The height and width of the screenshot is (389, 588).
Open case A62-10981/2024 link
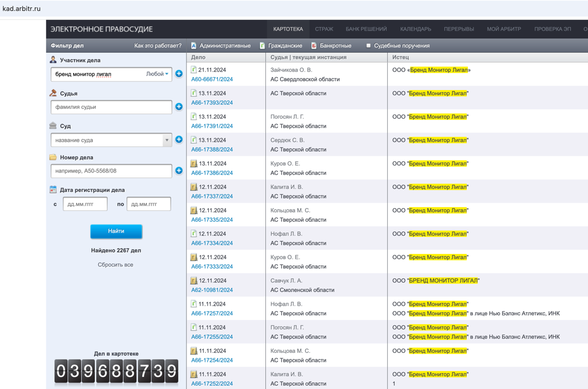[x=212, y=290]
